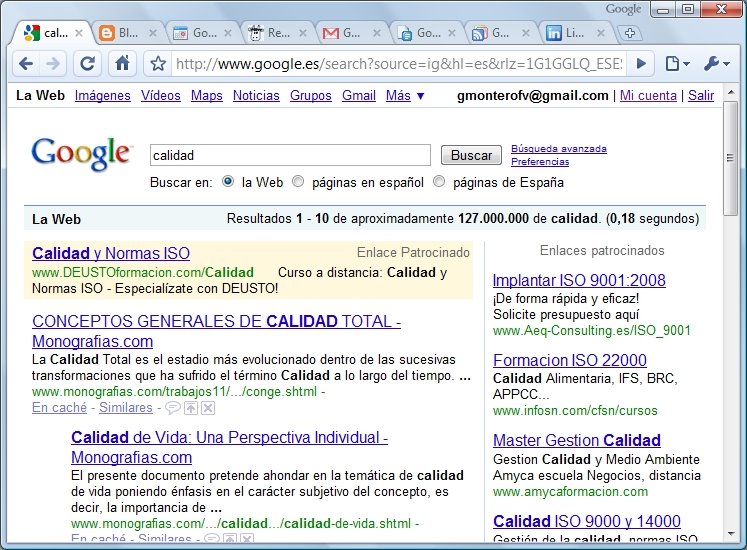Screen dimensions: 747x550
Task: Open the wrench settings menu
Action: (716, 63)
